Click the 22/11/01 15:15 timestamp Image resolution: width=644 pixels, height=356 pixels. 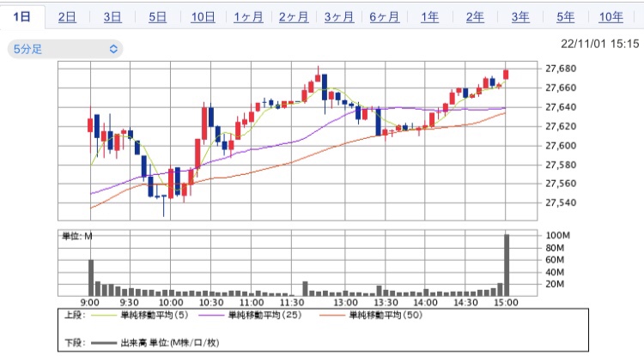coord(600,44)
